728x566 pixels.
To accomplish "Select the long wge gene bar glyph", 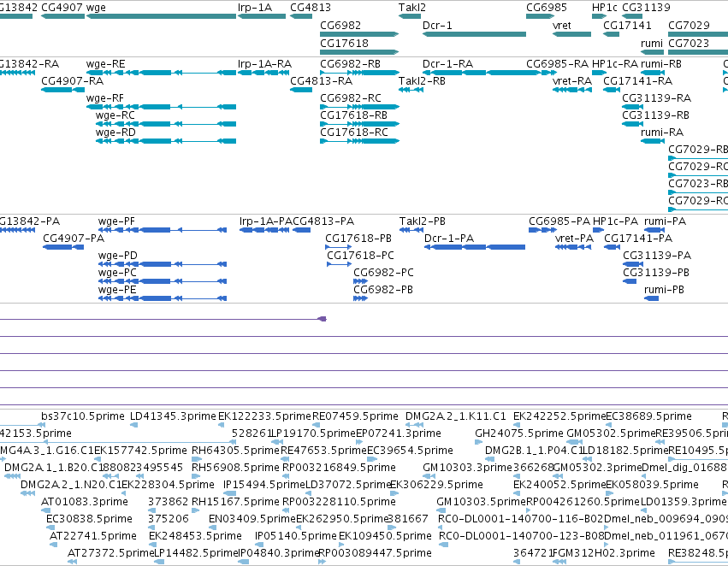I will (x=161, y=16).
